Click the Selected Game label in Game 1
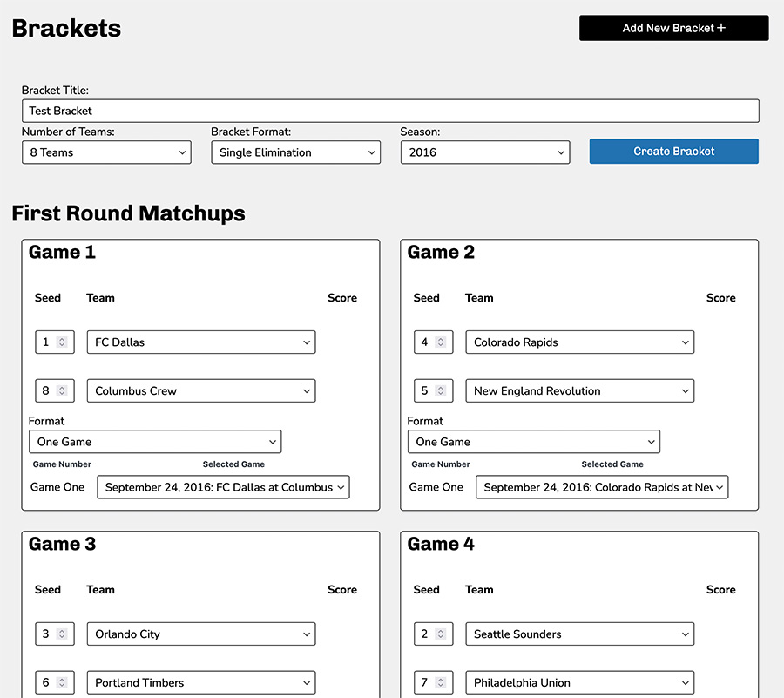The image size is (784, 698). (233, 464)
